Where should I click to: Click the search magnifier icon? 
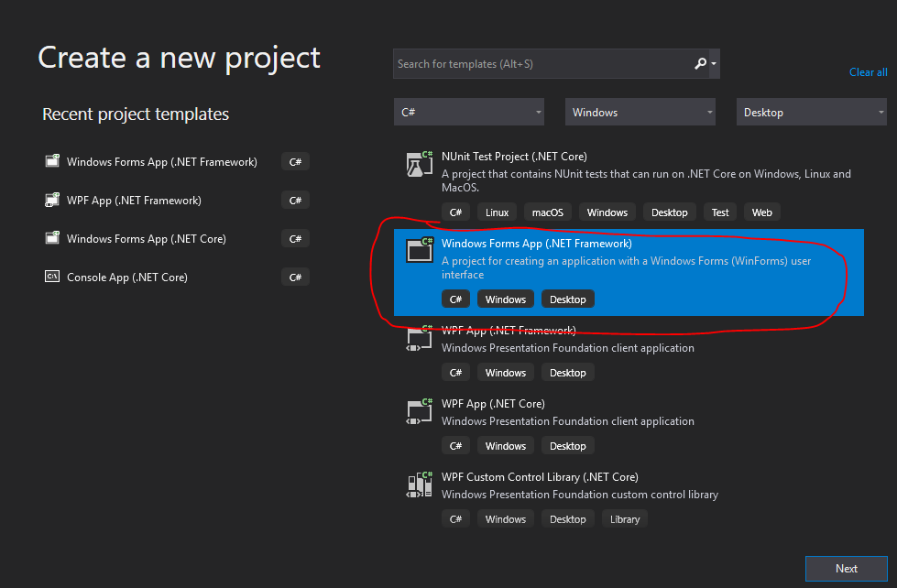point(700,63)
